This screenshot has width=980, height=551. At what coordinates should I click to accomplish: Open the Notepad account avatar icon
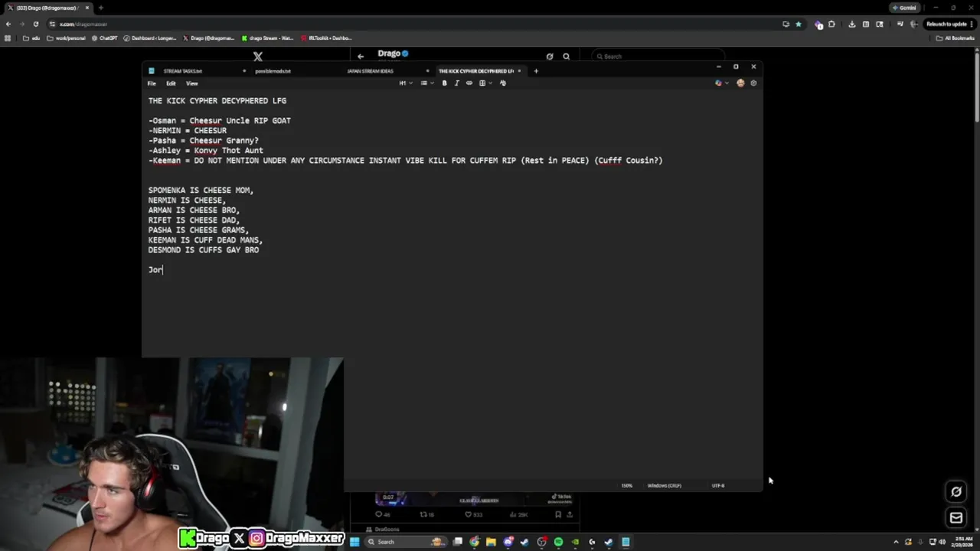(x=740, y=83)
